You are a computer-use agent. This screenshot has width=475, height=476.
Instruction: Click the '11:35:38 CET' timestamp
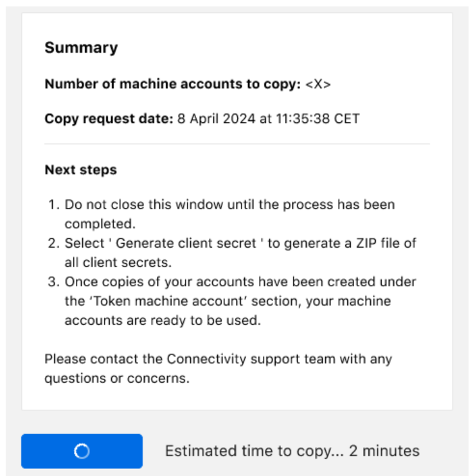point(316,119)
